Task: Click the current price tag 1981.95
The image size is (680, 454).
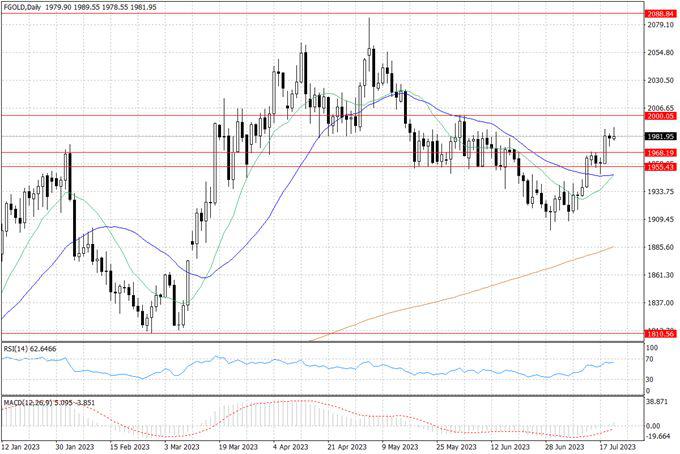Action: tap(656, 136)
